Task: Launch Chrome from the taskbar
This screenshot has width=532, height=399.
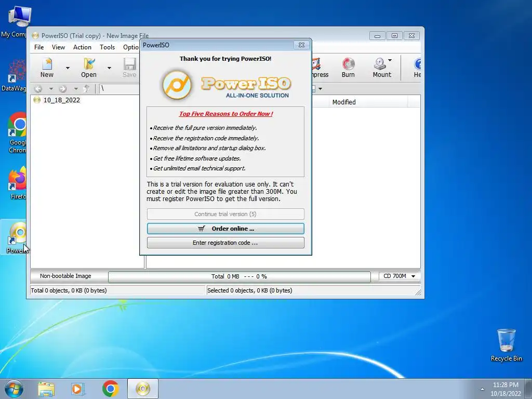Action: coord(110,389)
